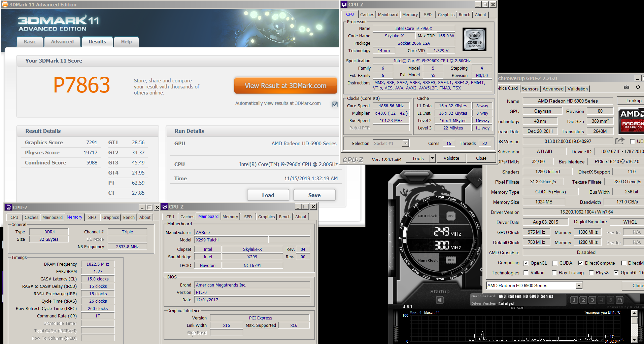Click the title icon of the CPU-Z Memory window
Viewport: 644px width, 344px height.
click(x=8, y=207)
